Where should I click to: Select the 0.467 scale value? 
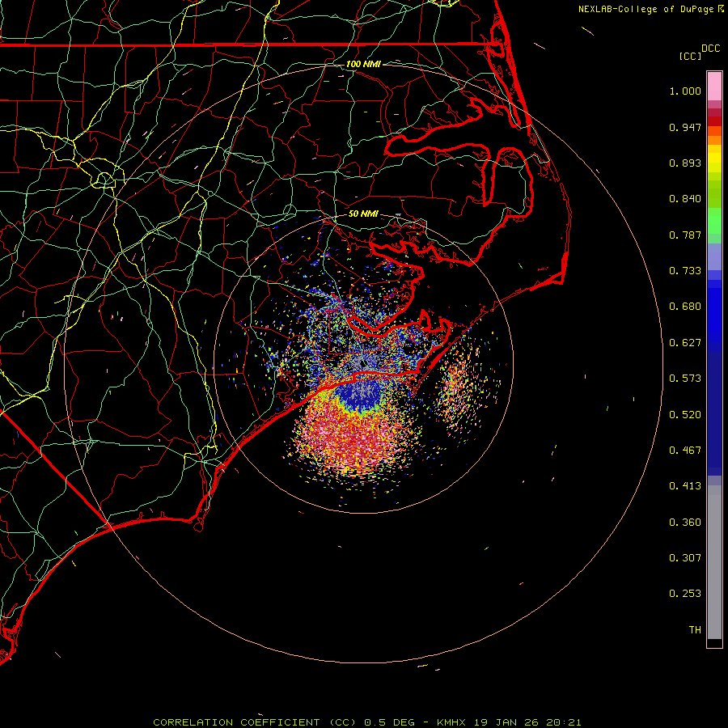point(685,451)
